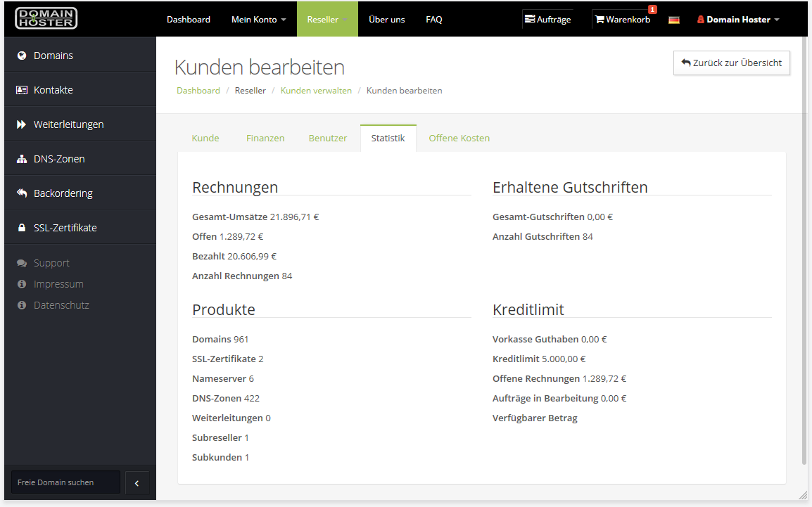Screen dimensions: 812x507
Task: Switch to the Offene Kosten tab
Action: point(459,138)
